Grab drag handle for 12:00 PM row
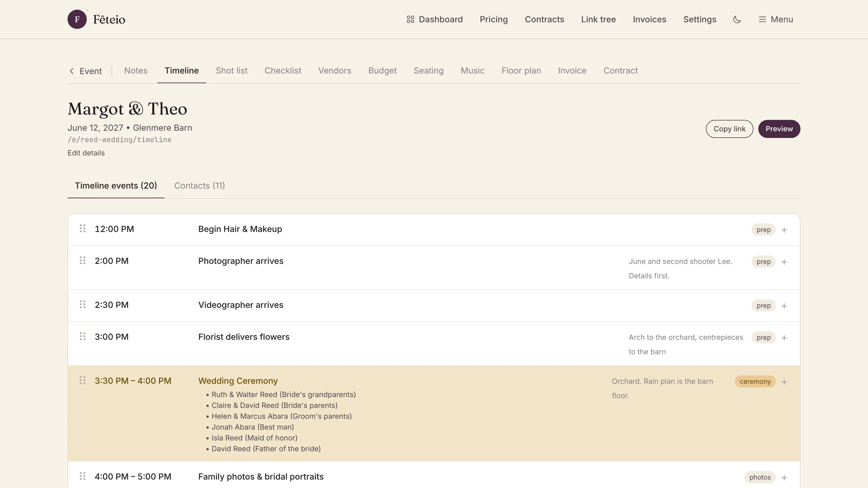The image size is (868, 488). (x=83, y=229)
